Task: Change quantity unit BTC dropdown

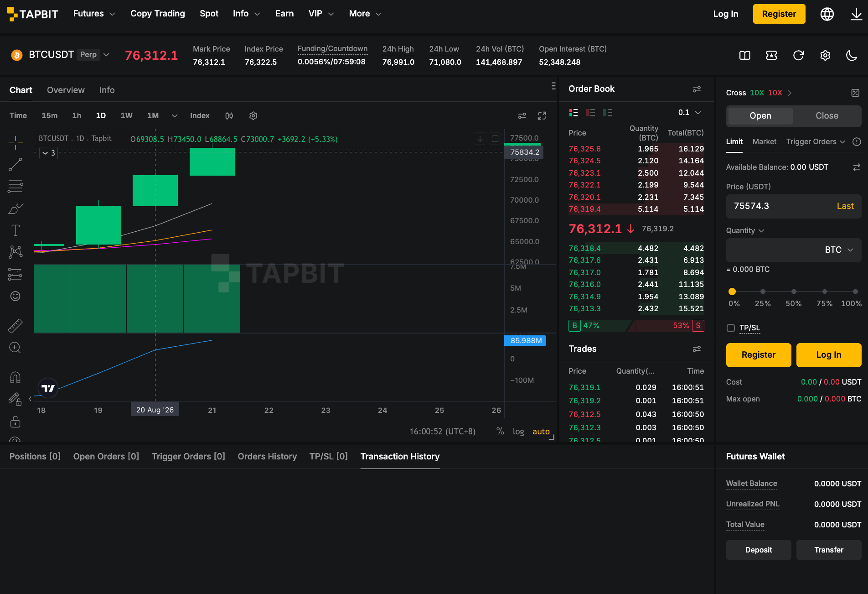Action: [x=839, y=250]
